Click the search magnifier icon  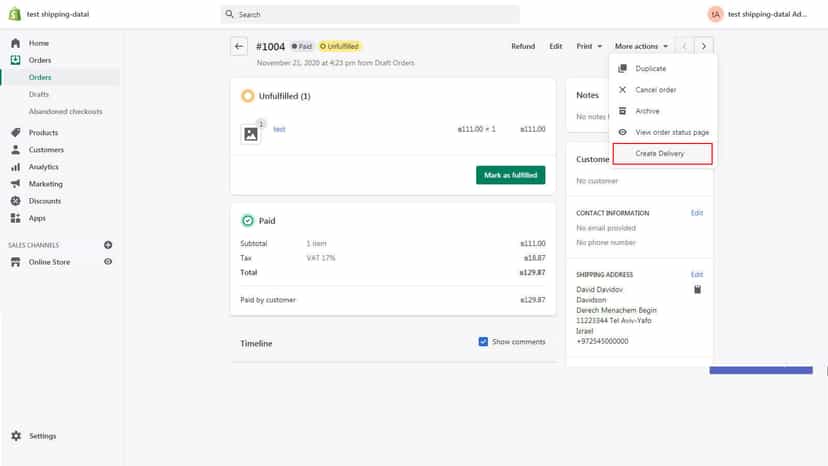pyautogui.click(x=229, y=14)
